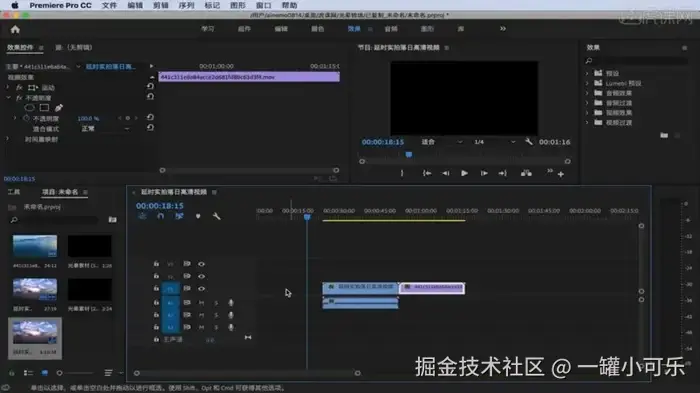Open the blend mode dropdown
The height and width of the screenshot is (393, 700).
tap(105, 129)
